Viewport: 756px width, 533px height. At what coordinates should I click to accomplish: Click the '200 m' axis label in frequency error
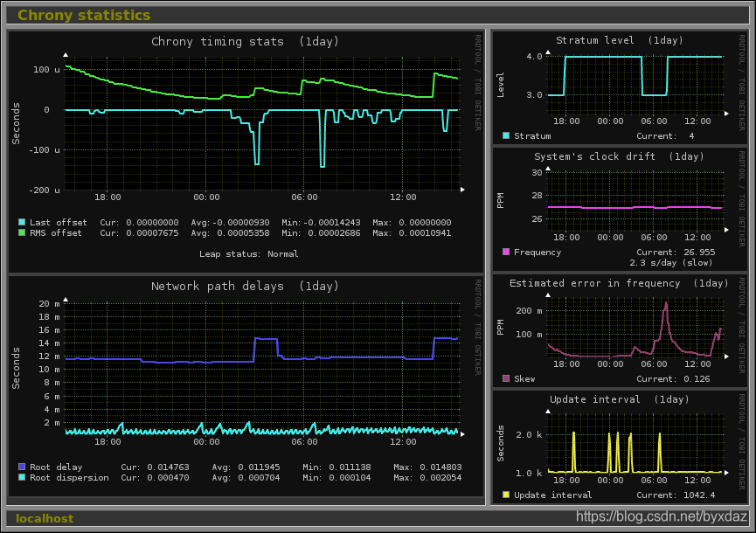click(529, 311)
